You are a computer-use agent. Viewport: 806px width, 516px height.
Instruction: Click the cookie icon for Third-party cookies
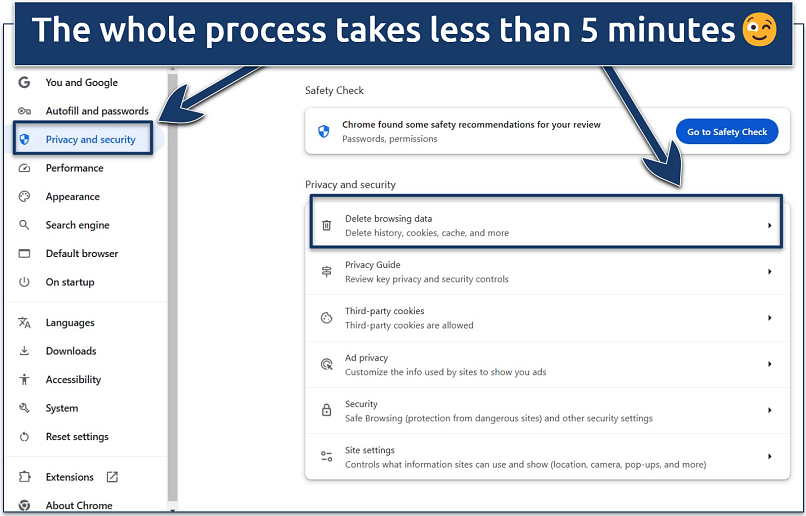click(x=326, y=318)
